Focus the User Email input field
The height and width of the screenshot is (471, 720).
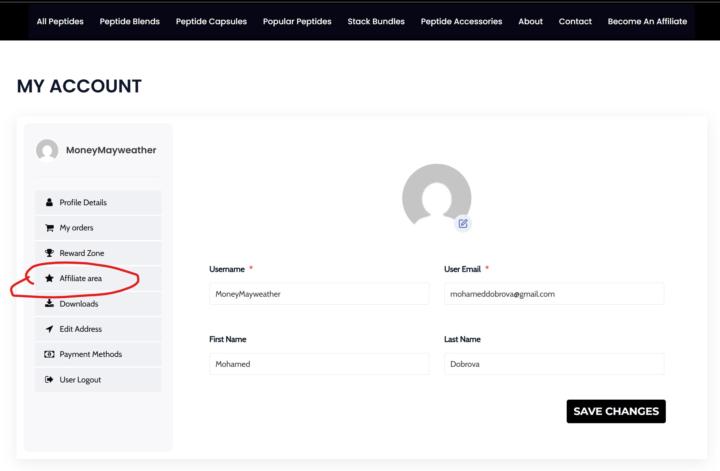click(x=554, y=294)
